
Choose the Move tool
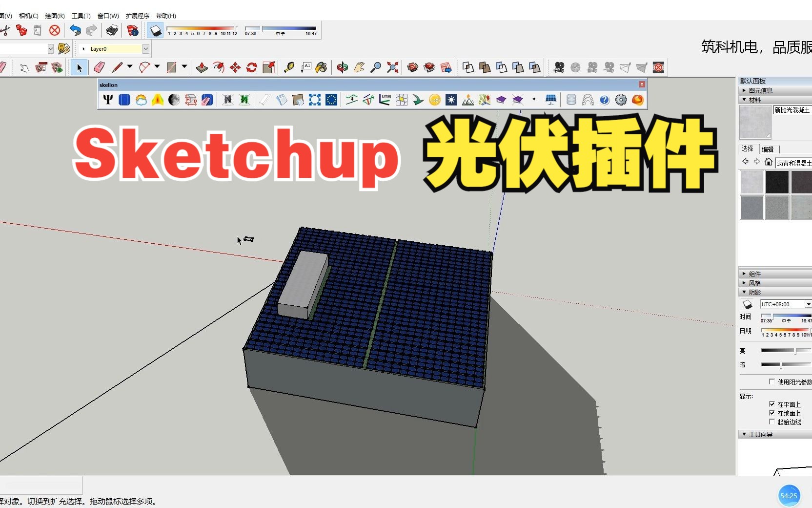[x=235, y=67]
